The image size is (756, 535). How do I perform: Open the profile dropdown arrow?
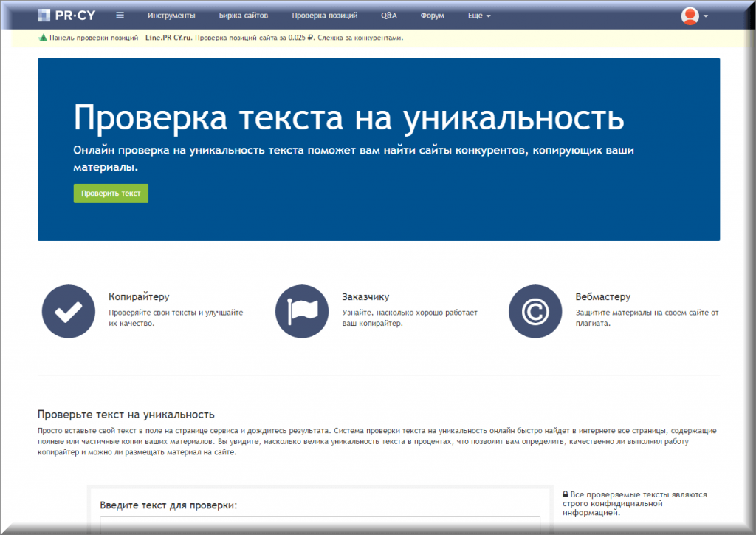click(x=705, y=16)
